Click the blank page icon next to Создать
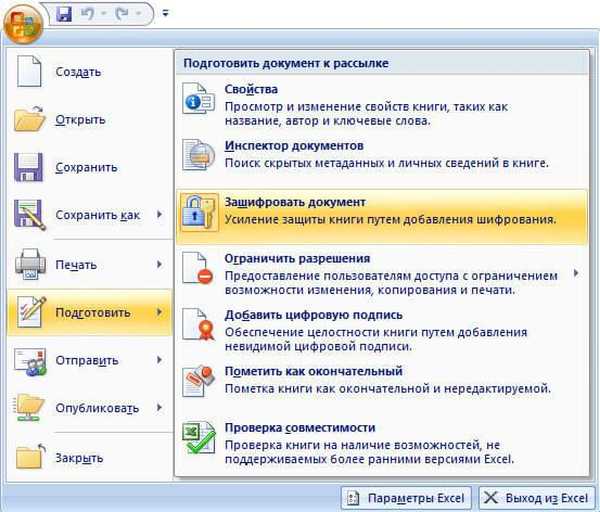 point(29,72)
